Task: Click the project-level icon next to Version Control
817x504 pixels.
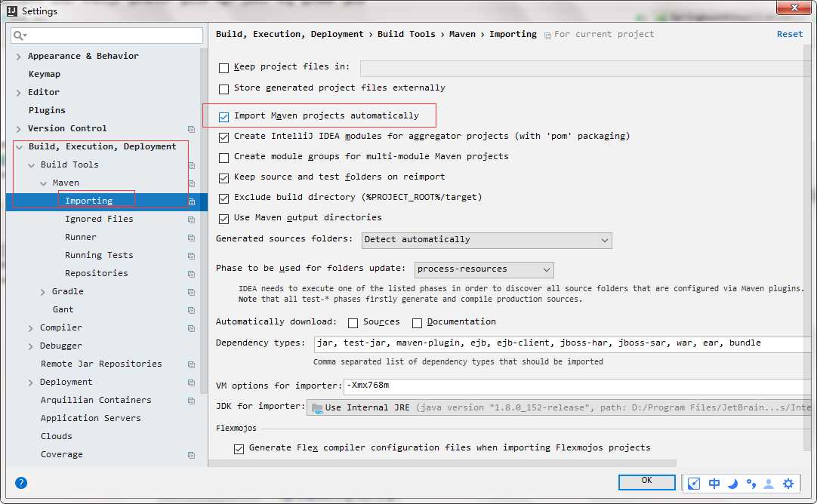Action: [191, 128]
